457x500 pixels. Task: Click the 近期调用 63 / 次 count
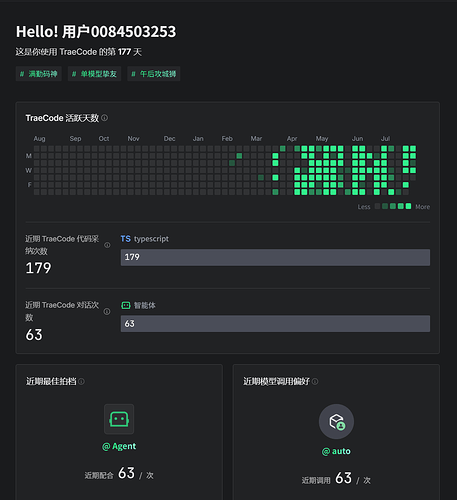coord(336,479)
